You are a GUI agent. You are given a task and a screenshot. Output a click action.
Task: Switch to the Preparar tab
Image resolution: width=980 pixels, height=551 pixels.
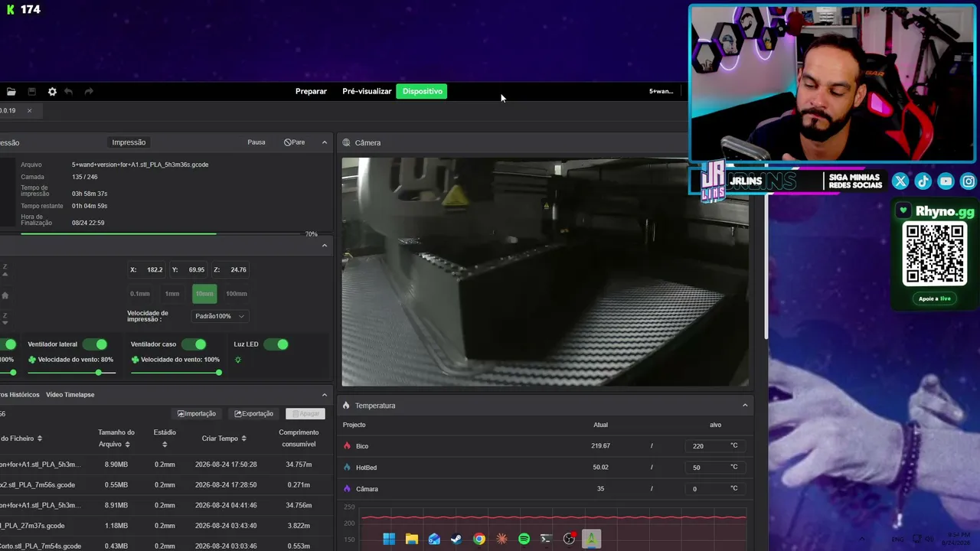tap(311, 92)
